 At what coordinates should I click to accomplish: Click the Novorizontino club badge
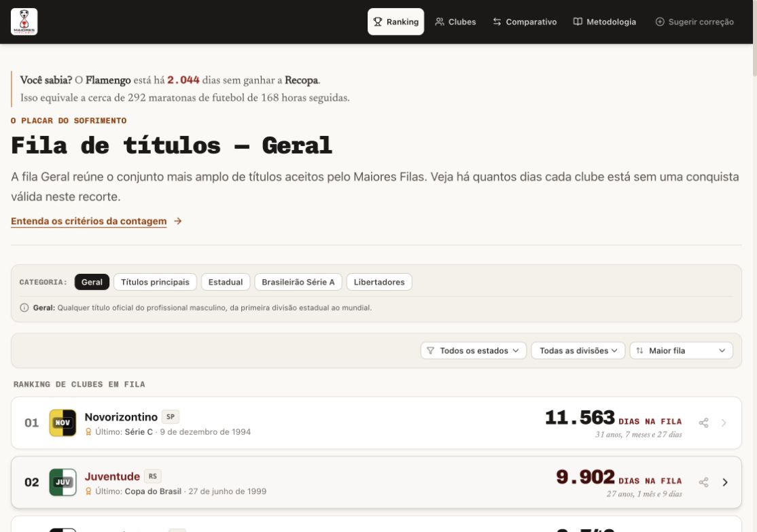(x=63, y=423)
